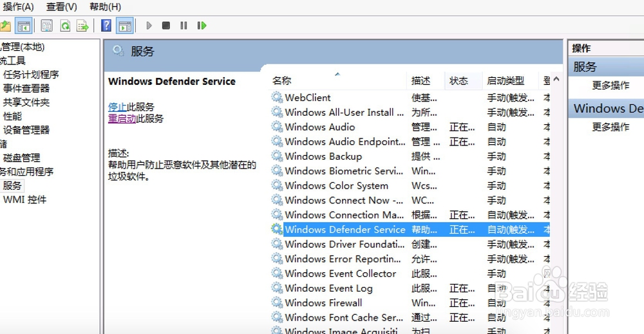
Task: Click the gear icon of Windows Color System
Action: 277,185
